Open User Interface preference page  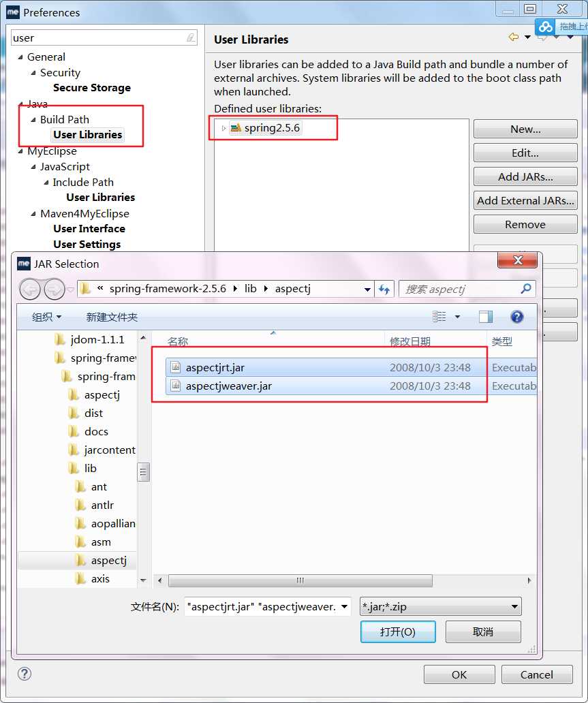(x=89, y=229)
